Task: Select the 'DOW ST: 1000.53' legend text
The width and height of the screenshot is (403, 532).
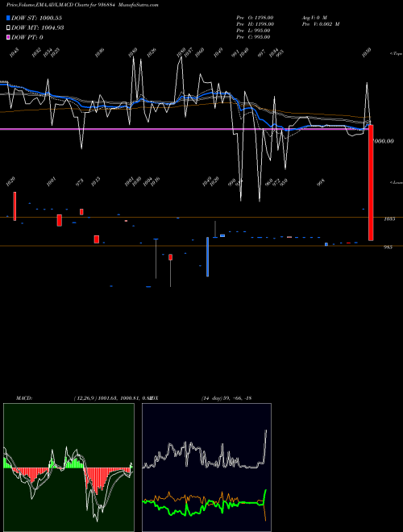Action: tap(36, 18)
